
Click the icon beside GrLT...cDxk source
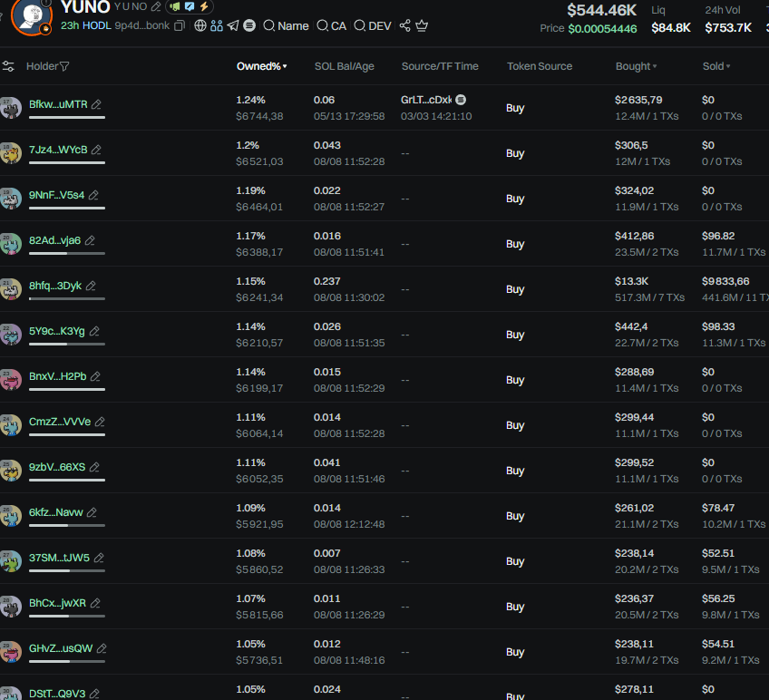[461, 100]
